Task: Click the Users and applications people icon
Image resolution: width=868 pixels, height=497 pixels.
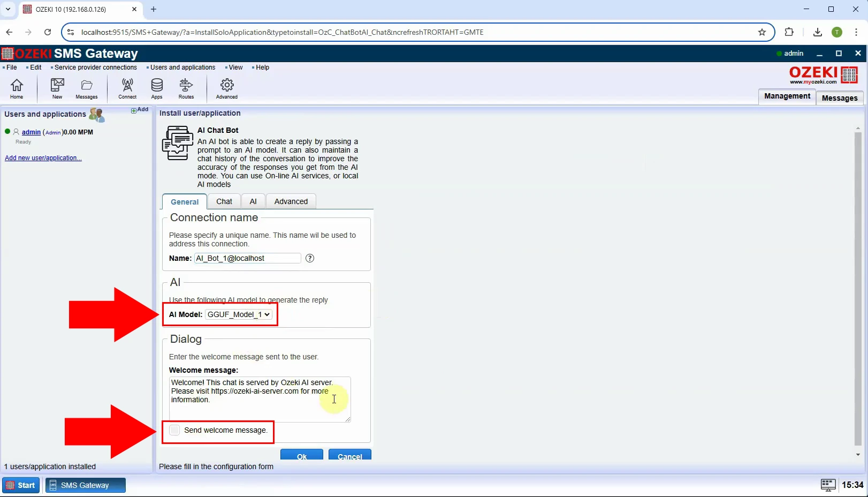Action: tap(97, 115)
